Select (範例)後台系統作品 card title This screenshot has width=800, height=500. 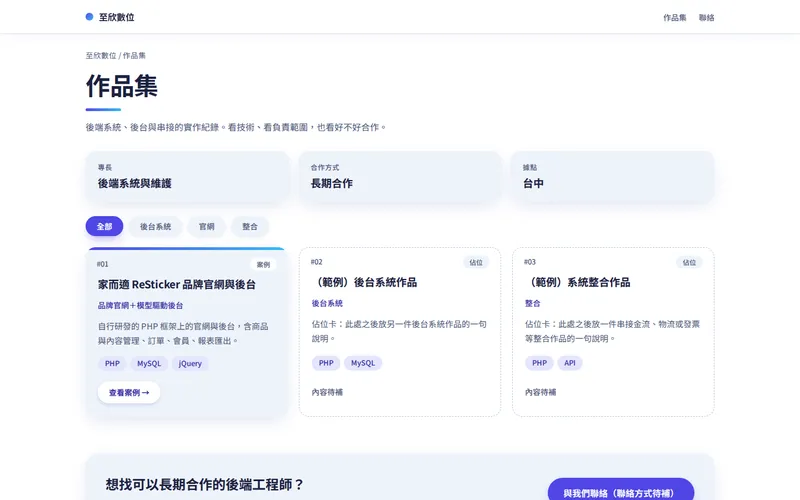coord(364,283)
